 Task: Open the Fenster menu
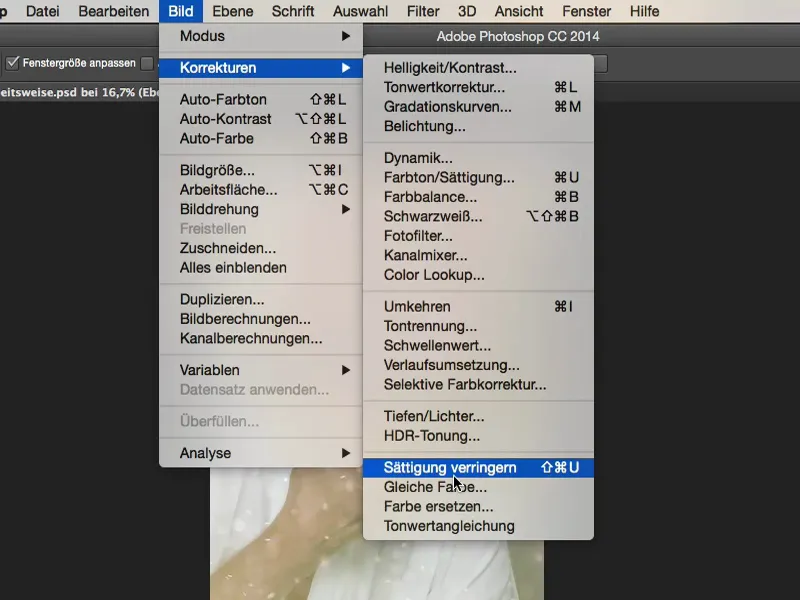[586, 11]
